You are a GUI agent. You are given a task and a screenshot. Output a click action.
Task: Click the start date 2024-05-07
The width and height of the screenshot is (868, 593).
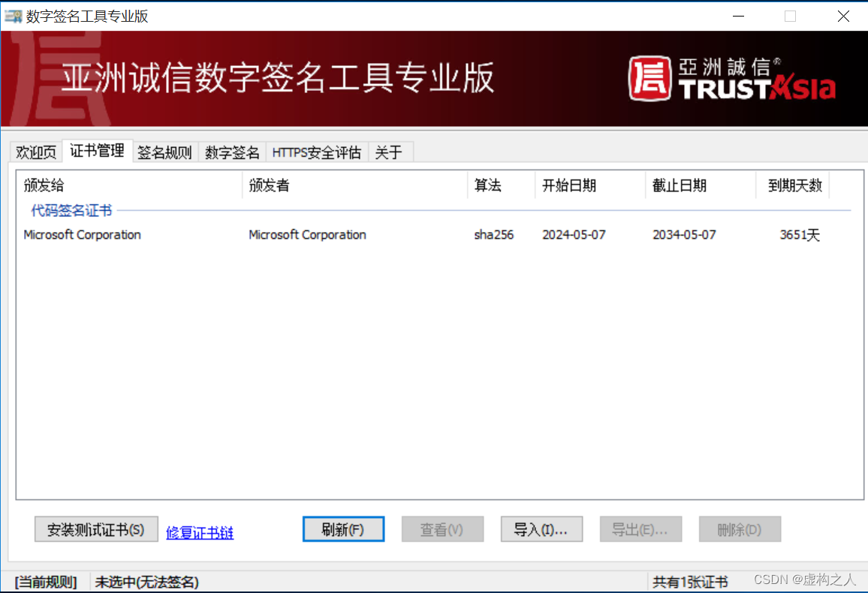pos(574,234)
